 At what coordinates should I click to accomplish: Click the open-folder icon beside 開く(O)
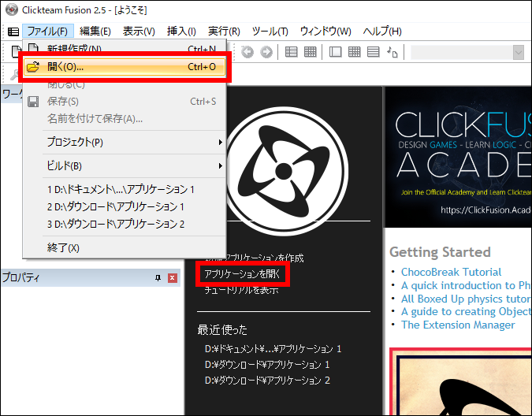(x=33, y=67)
